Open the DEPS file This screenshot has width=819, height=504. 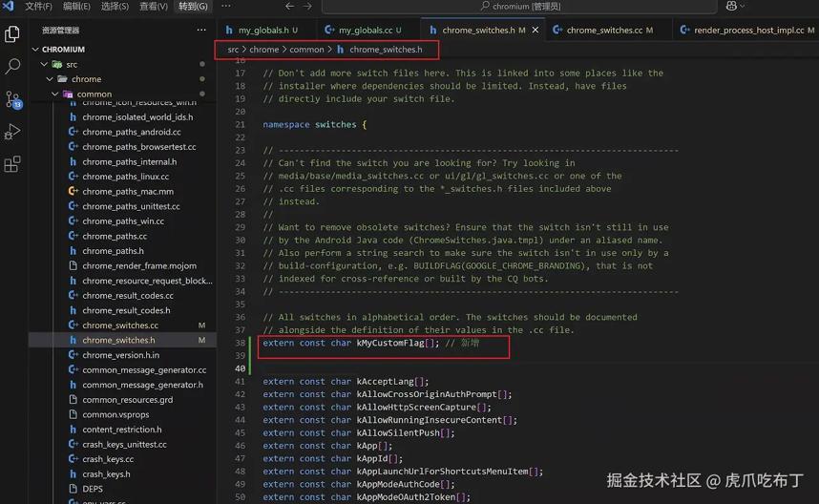pyautogui.click(x=93, y=489)
